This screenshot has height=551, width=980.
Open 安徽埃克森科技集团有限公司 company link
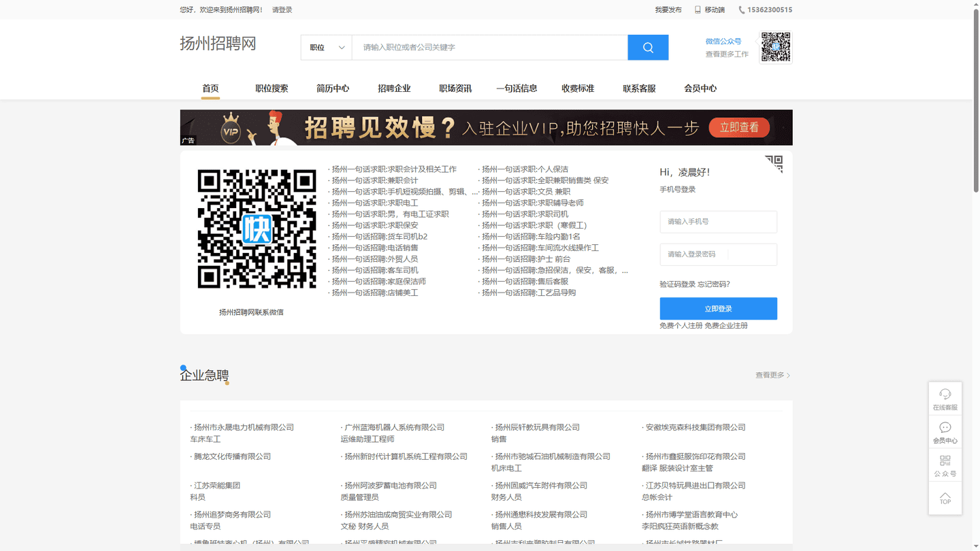coord(696,427)
